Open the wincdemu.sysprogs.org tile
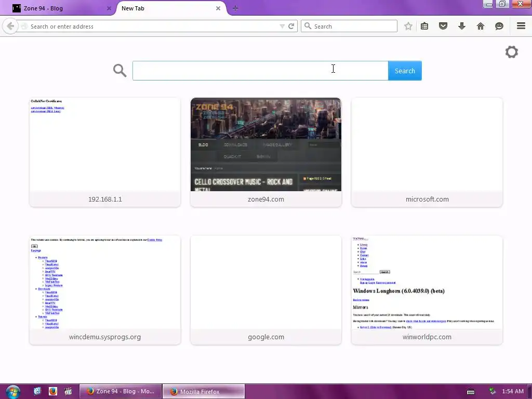The width and height of the screenshot is (532, 399). 105,290
